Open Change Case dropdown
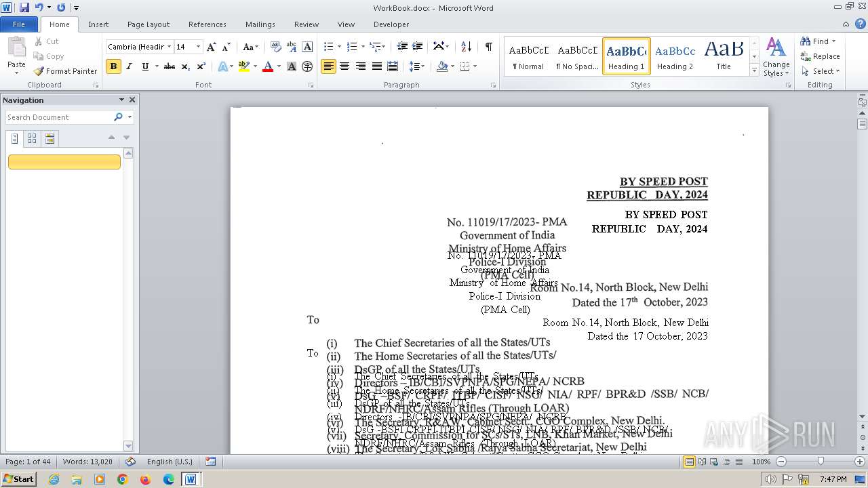 click(x=250, y=47)
